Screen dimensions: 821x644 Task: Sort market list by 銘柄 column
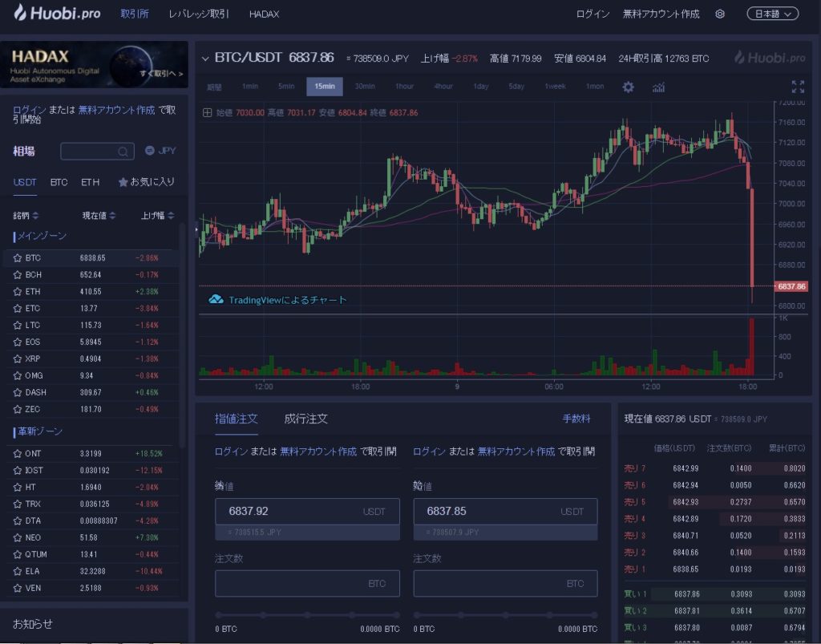[x=26, y=215]
